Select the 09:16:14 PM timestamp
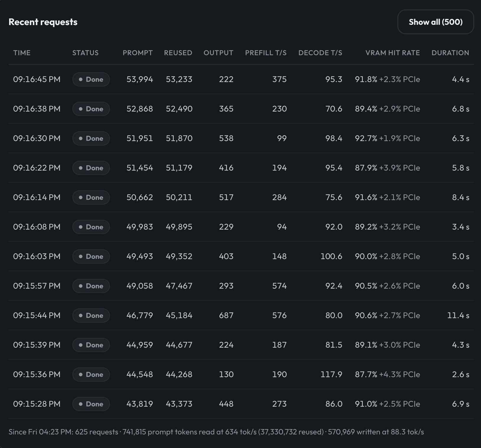Viewport: 481px width, 448px height. (37, 197)
